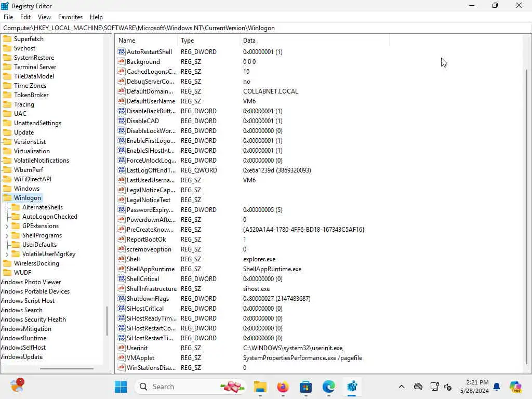Click the explorer.exe data value
This screenshot has height=399, width=532.
[x=259, y=259]
